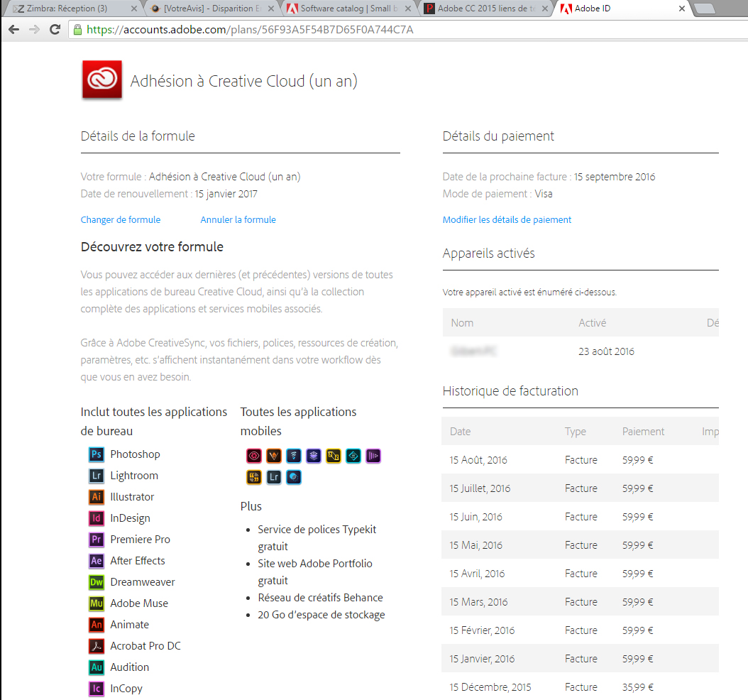Click the Premiere Pro Pr icon
This screenshot has height=700, width=748.
pyautogui.click(x=97, y=540)
